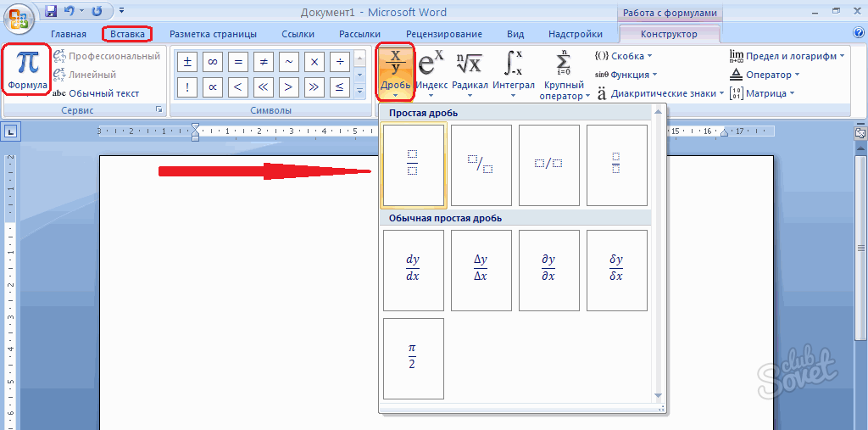Select Professional (Профессиональный) format option
The image size is (868, 430).
(107, 56)
